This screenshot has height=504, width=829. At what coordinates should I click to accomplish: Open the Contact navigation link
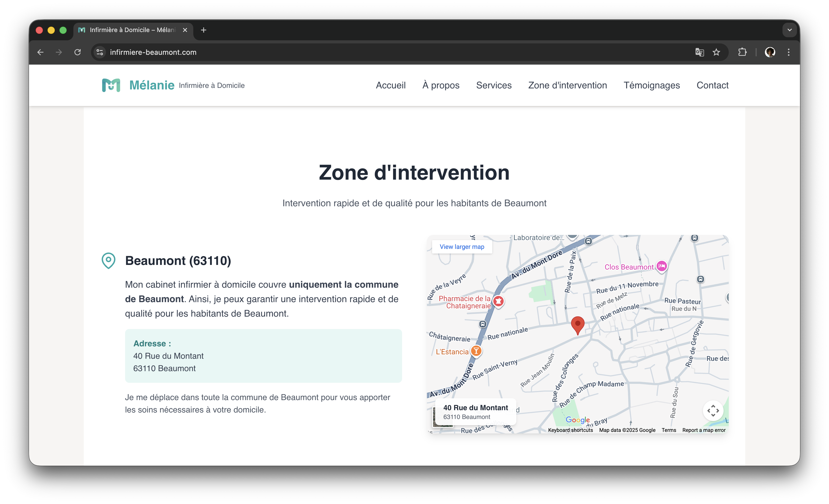tap(712, 86)
